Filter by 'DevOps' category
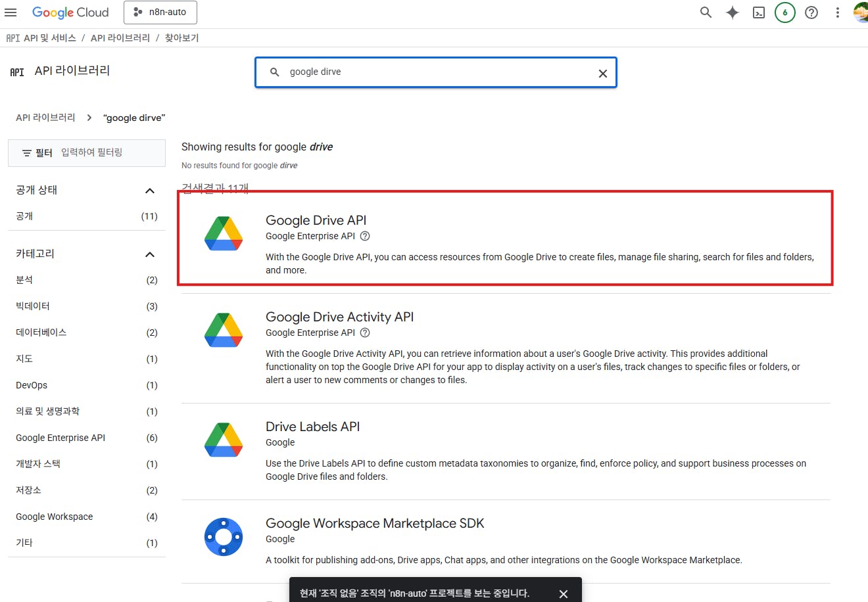The height and width of the screenshot is (602, 868). tap(87, 385)
